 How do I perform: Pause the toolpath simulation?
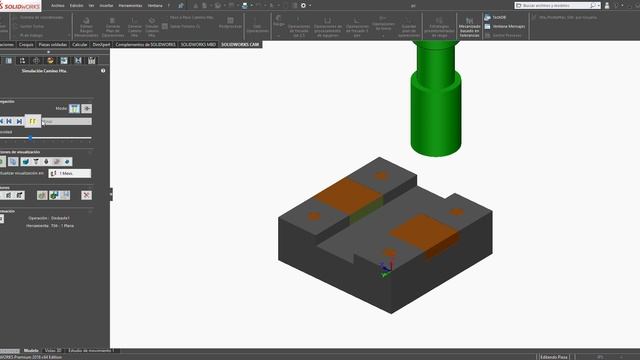33,121
